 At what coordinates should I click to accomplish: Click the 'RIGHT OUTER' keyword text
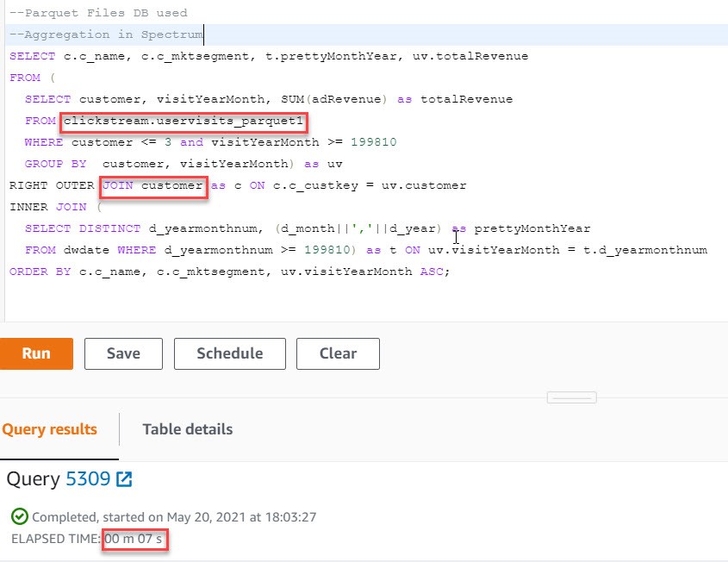click(52, 186)
